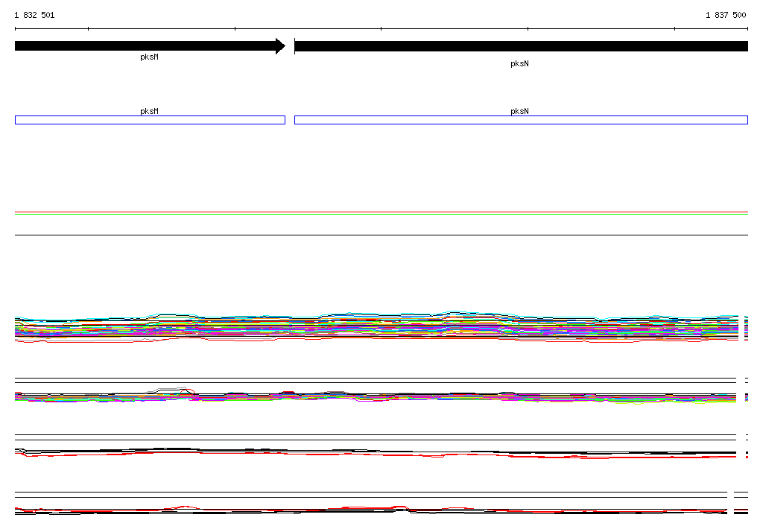Click the end coordinate 1 837 500

click(x=726, y=15)
